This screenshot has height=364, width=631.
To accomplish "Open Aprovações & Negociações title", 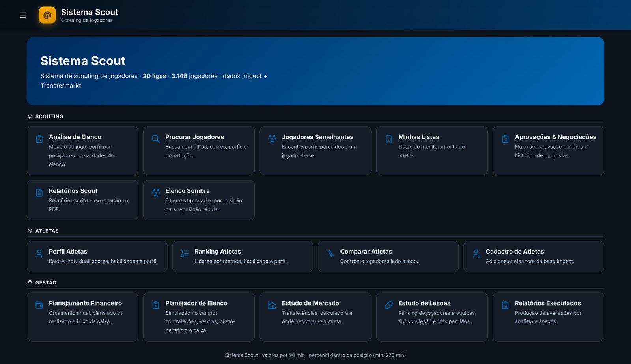I will tap(555, 137).
